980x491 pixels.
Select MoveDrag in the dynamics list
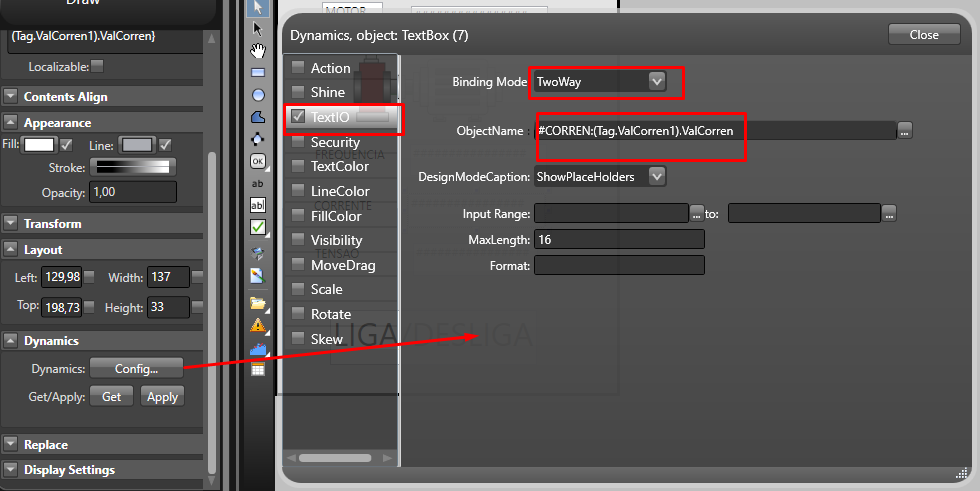pyautogui.click(x=340, y=265)
